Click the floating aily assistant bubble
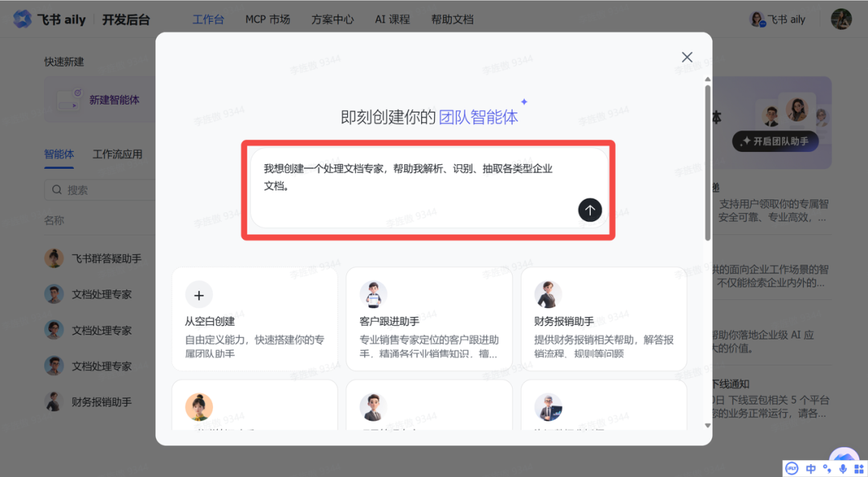The width and height of the screenshot is (868, 477). click(844, 455)
